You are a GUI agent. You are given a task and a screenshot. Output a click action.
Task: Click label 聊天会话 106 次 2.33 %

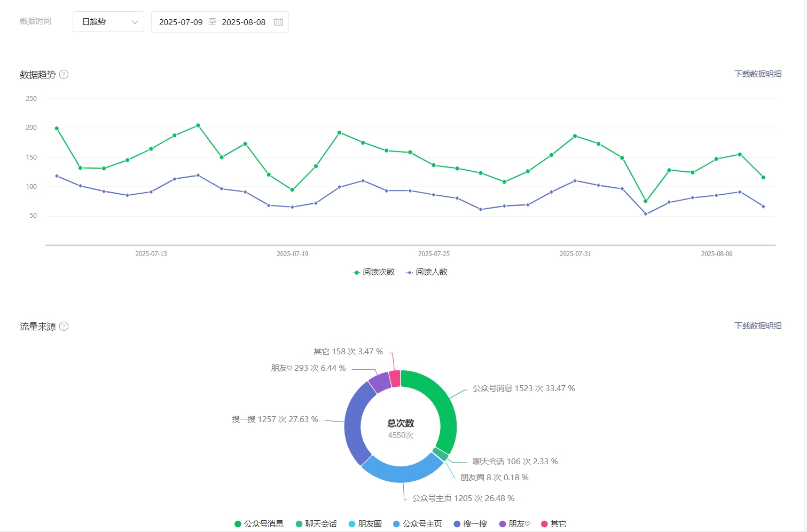tap(515, 462)
